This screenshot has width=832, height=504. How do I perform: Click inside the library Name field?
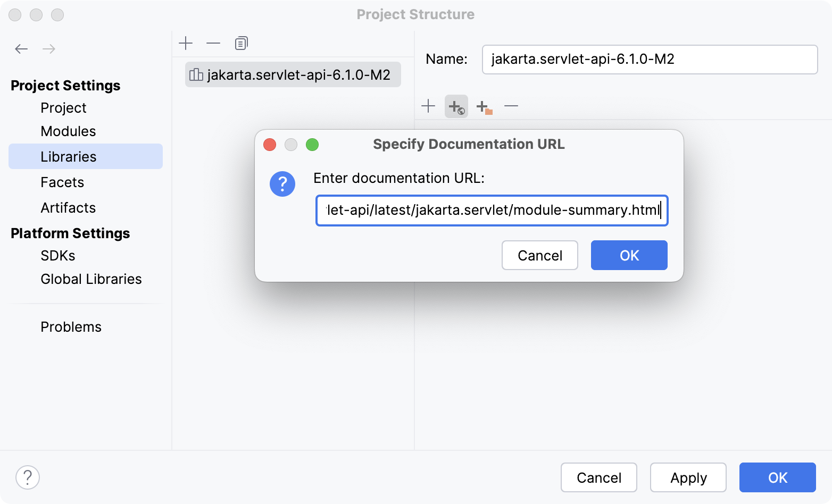pyautogui.click(x=649, y=60)
